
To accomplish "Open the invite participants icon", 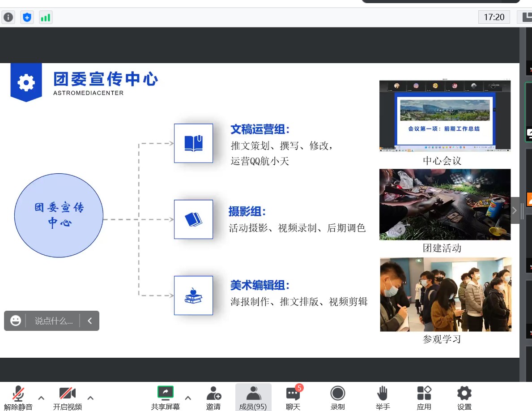I will tap(213, 394).
